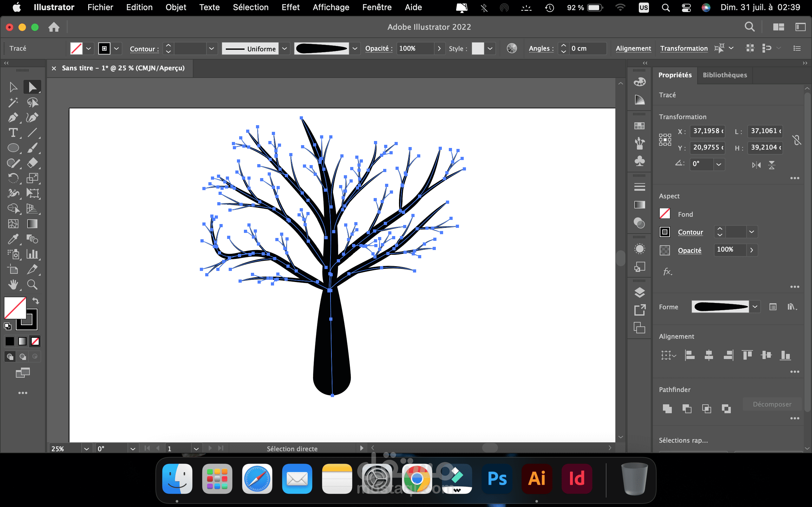Select the Eyedropper tool
Viewport: 812px width, 507px height.
[13, 239]
